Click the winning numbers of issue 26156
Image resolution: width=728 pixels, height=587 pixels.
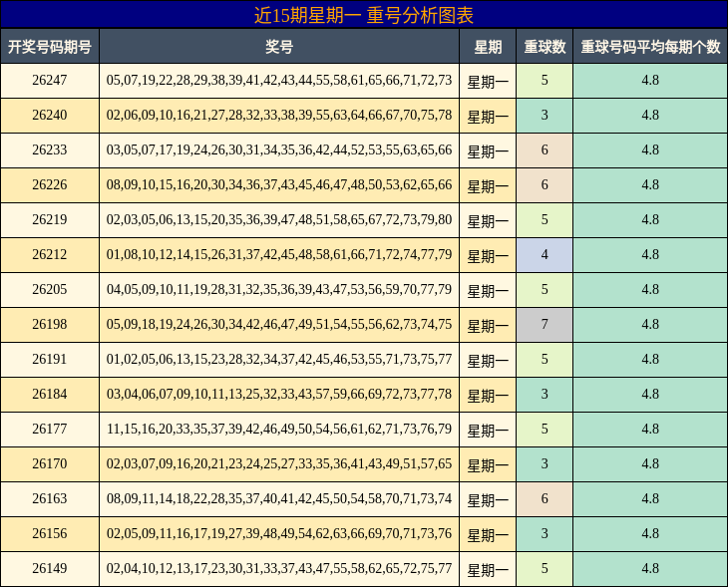(279, 533)
